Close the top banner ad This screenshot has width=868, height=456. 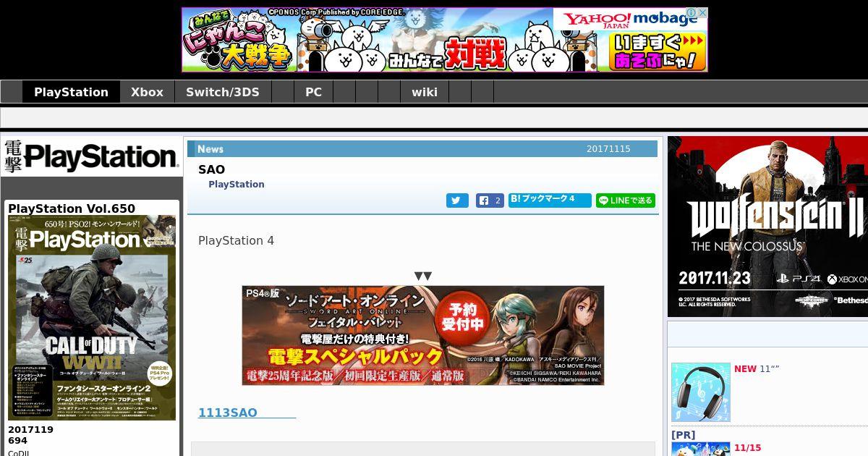702,12
